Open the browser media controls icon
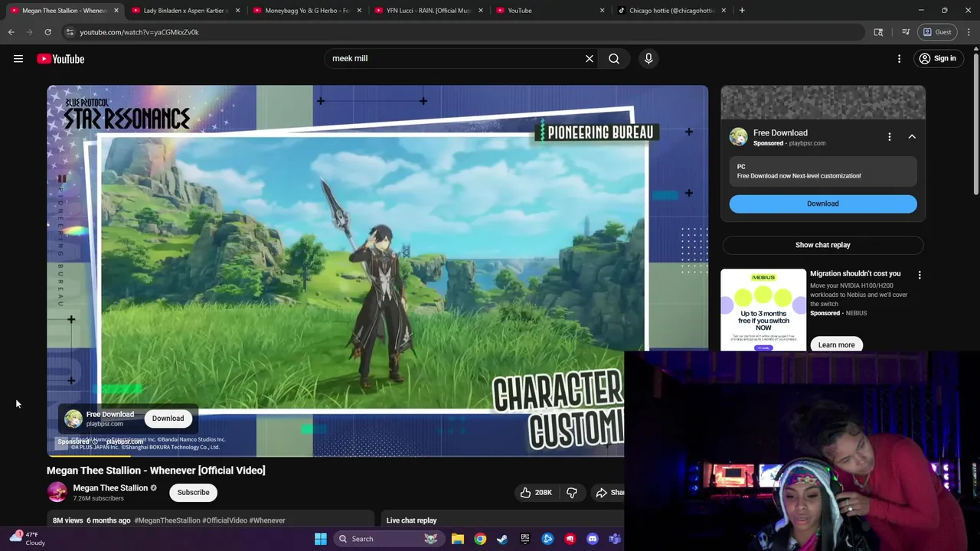The image size is (980, 551). [906, 32]
